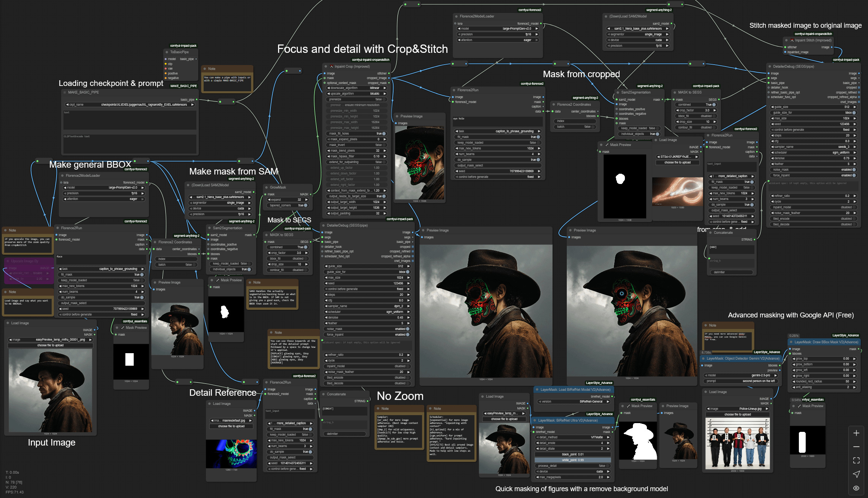Collapse the MAKE_BASIC_PIPE node via its dot

tap(65, 92)
